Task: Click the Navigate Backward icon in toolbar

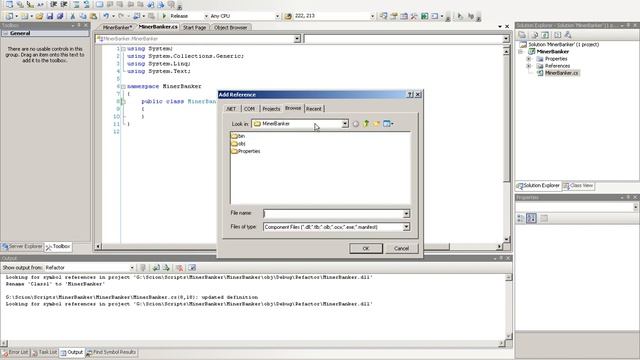Action: point(137,16)
